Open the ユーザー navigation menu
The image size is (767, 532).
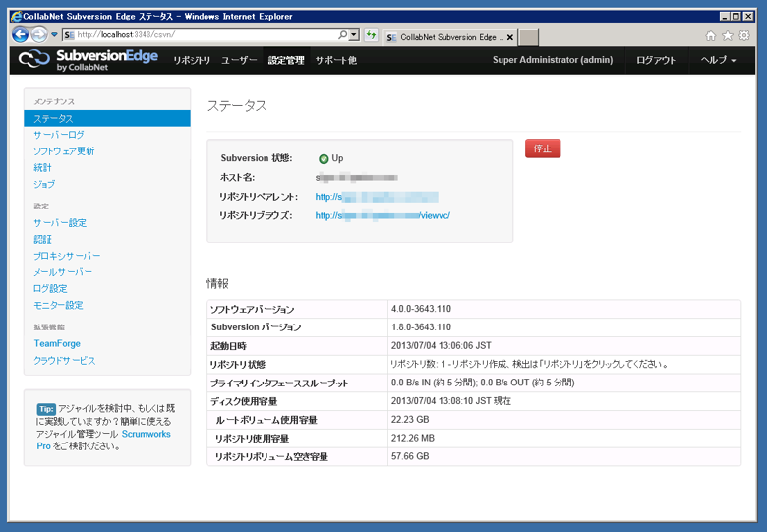pyautogui.click(x=239, y=60)
